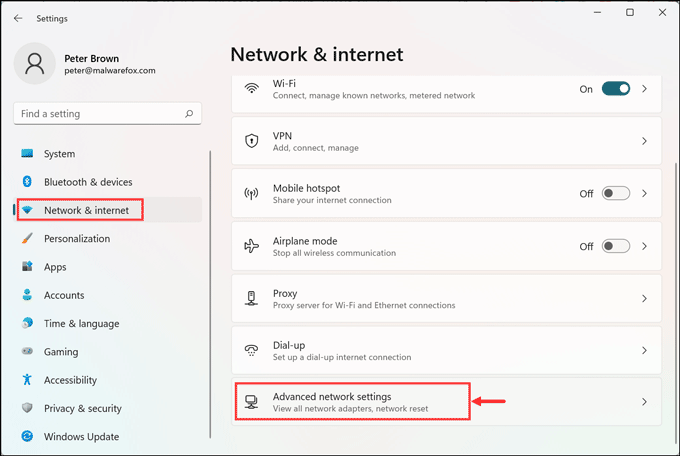Click the Dial-up phone icon
The image size is (680, 456).
click(x=252, y=351)
